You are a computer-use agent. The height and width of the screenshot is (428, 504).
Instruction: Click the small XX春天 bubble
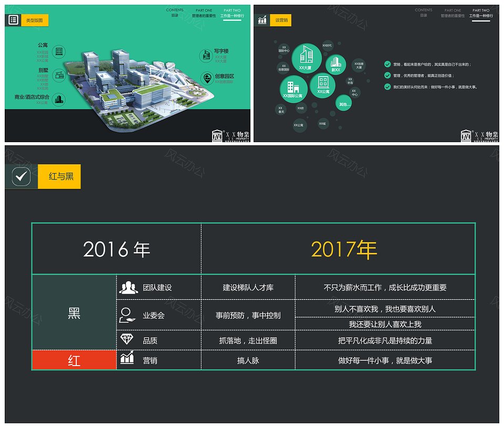point(281,110)
